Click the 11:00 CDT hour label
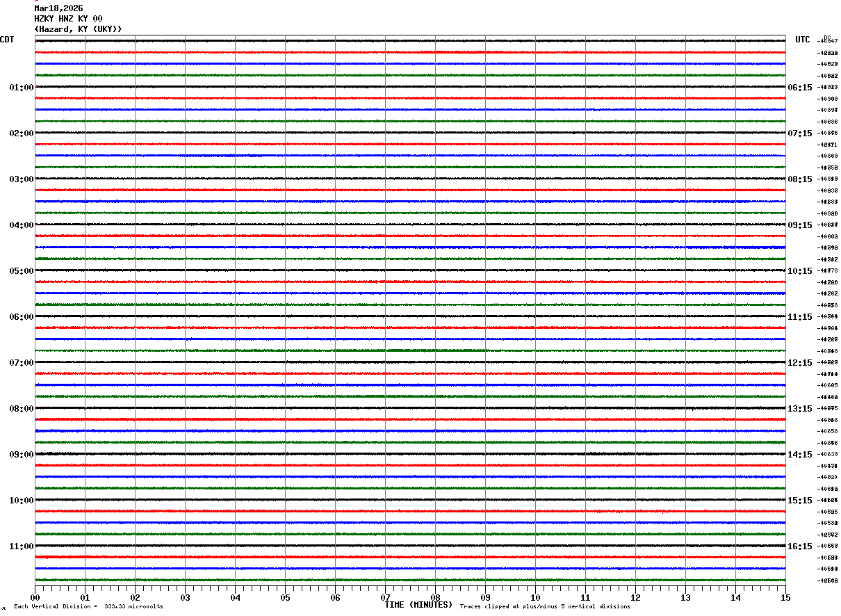This screenshot has height=616, width=841. (22, 546)
